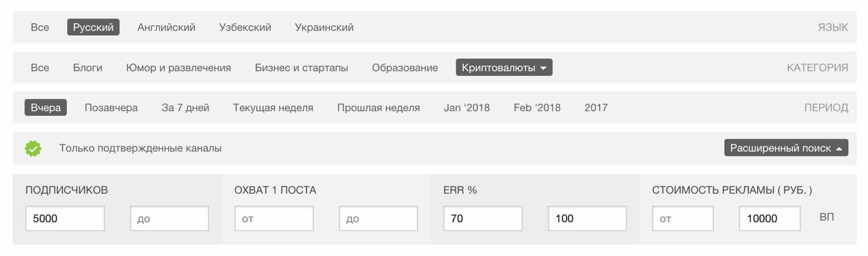Viewport: 868px width, 256px height.
Task: Switch to the Образование category
Action: pos(405,68)
